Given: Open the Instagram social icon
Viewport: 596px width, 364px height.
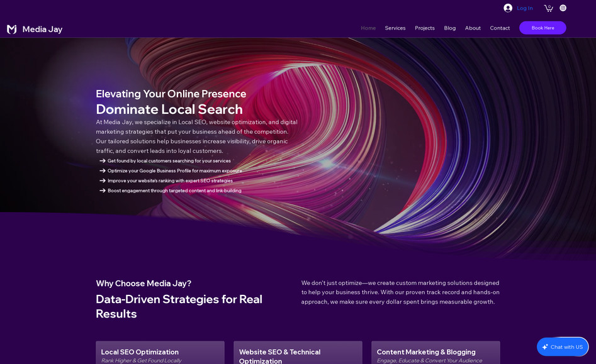Looking at the screenshot, I should coord(563,8).
